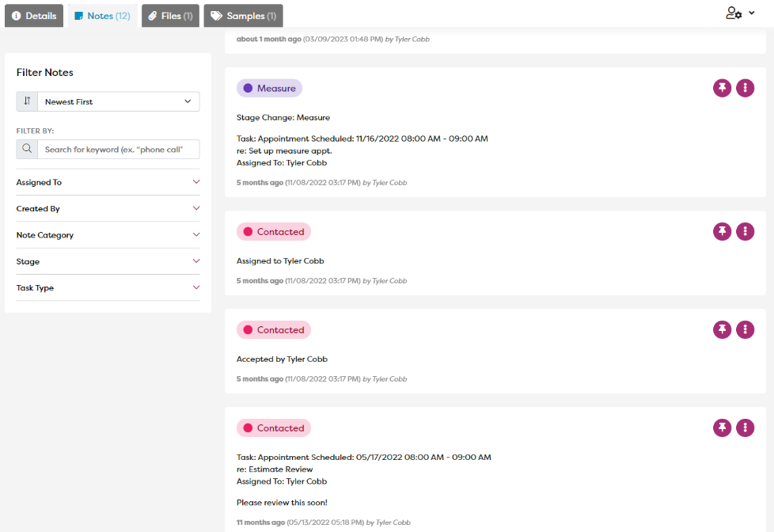Image resolution: width=774 pixels, height=532 pixels.
Task: Expand the Task Type filter
Action: pyautogui.click(x=108, y=287)
